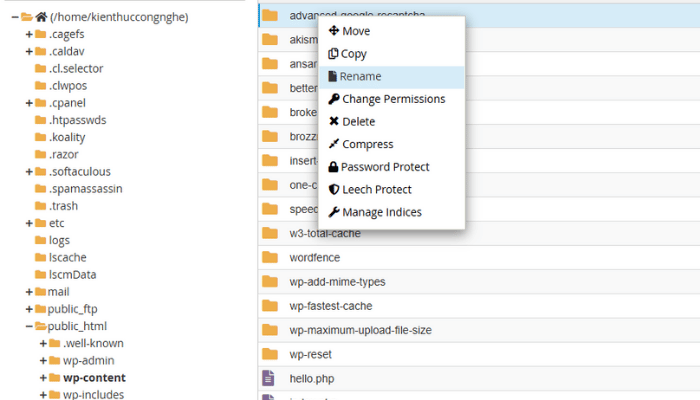Choose Rename from the context menu
700x400 pixels.
pyautogui.click(x=360, y=77)
